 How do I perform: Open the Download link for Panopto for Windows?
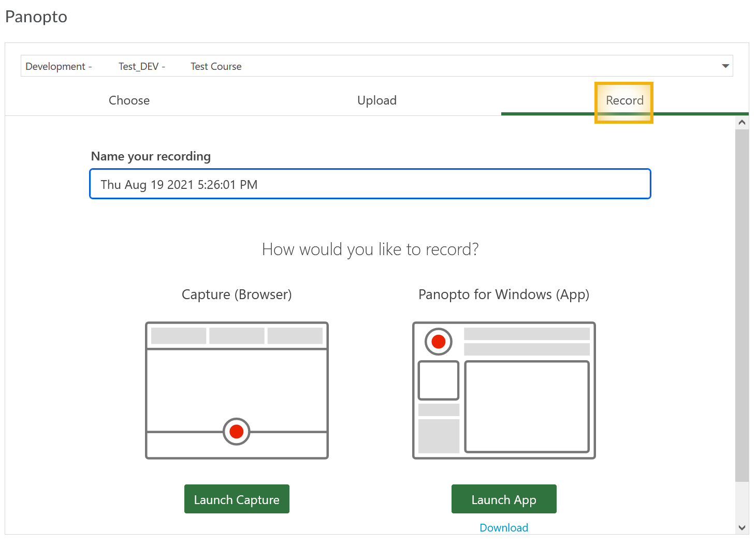point(503,527)
